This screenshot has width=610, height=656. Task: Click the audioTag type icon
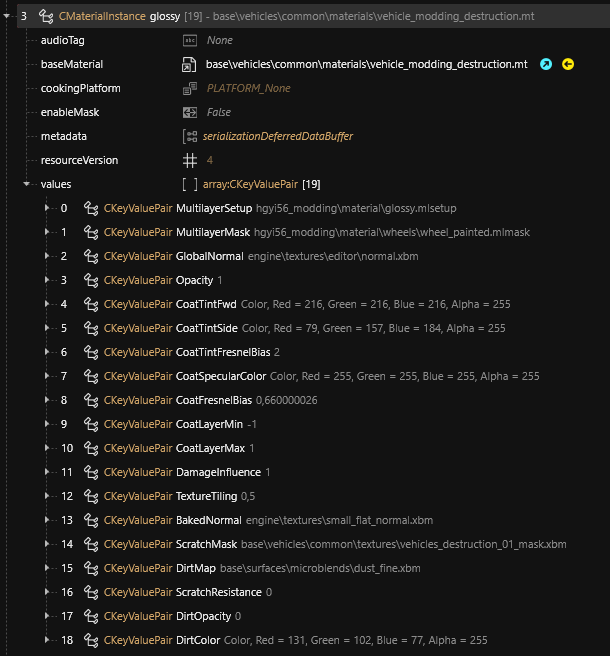pos(189,40)
